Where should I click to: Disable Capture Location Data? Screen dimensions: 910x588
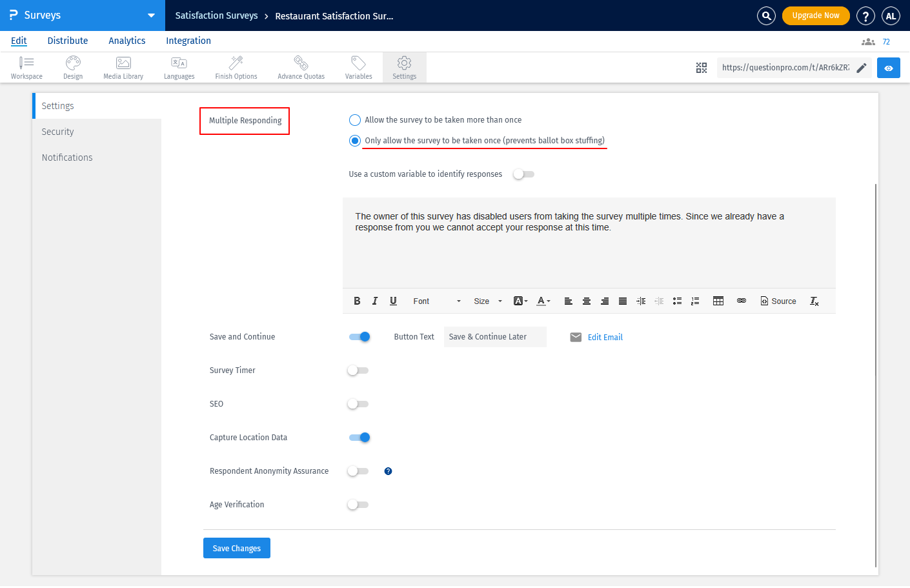(359, 437)
